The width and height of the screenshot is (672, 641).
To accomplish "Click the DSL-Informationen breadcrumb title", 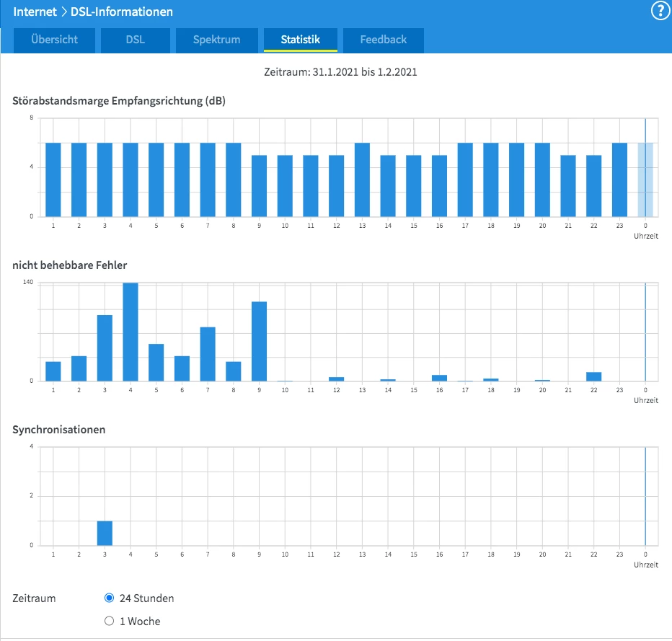I will click(122, 12).
